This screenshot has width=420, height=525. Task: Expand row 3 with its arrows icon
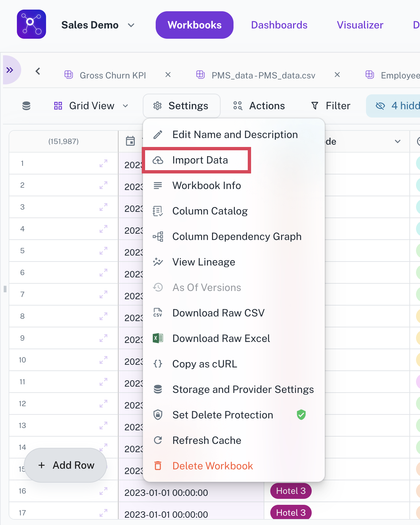tap(103, 207)
